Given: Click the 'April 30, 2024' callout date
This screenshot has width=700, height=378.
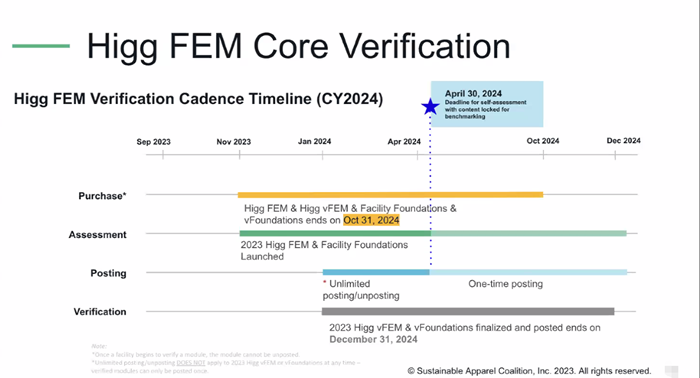Looking at the screenshot, I should pyautogui.click(x=473, y=93).
